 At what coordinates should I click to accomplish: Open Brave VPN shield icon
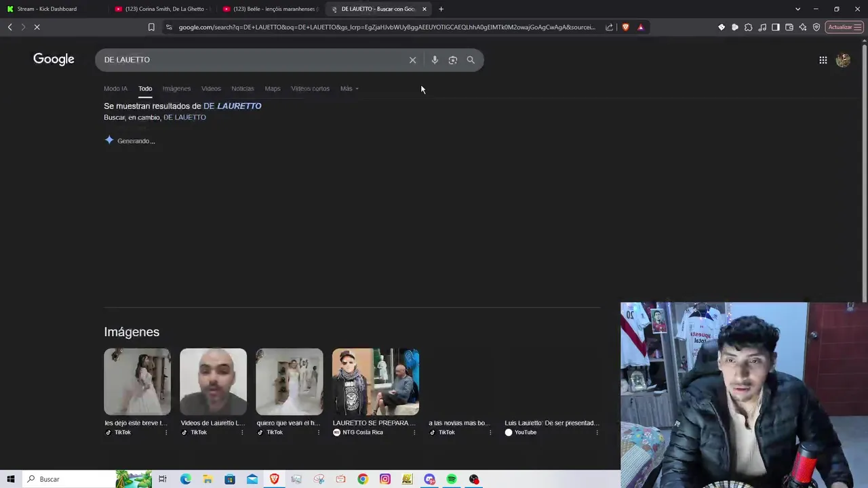tap(816, 27)
